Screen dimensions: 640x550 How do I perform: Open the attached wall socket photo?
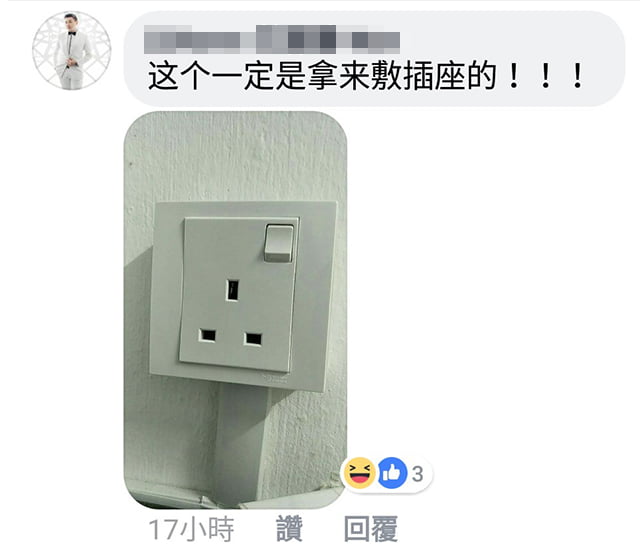236,310
